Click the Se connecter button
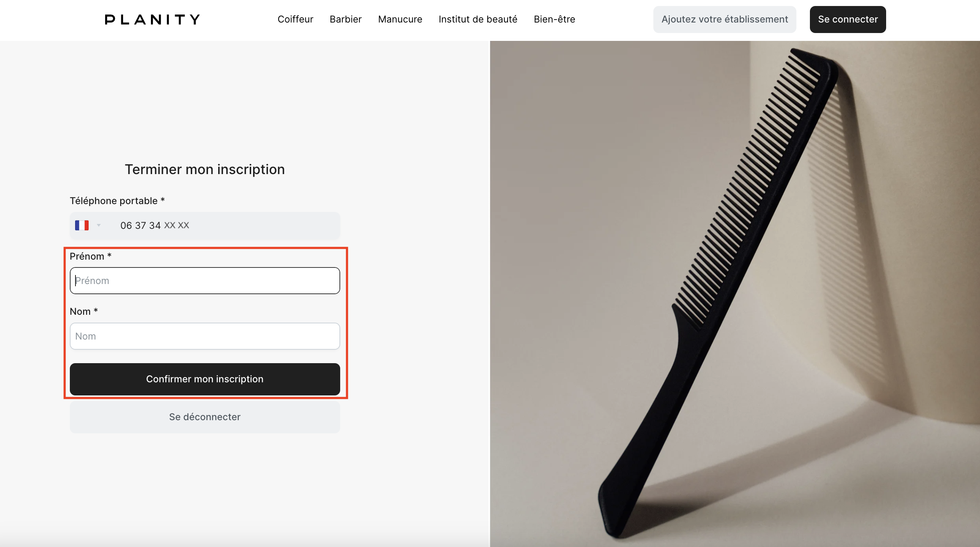 coord(847,20)
